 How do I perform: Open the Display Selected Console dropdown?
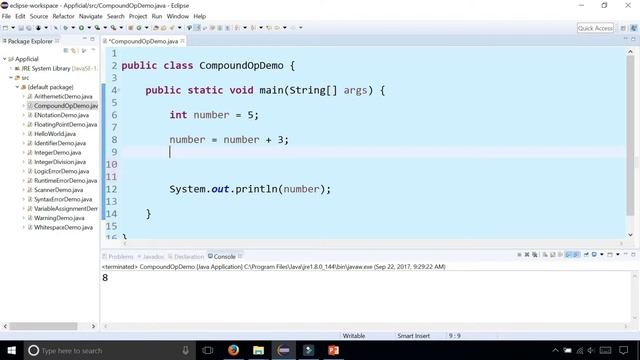click(602, 255)
